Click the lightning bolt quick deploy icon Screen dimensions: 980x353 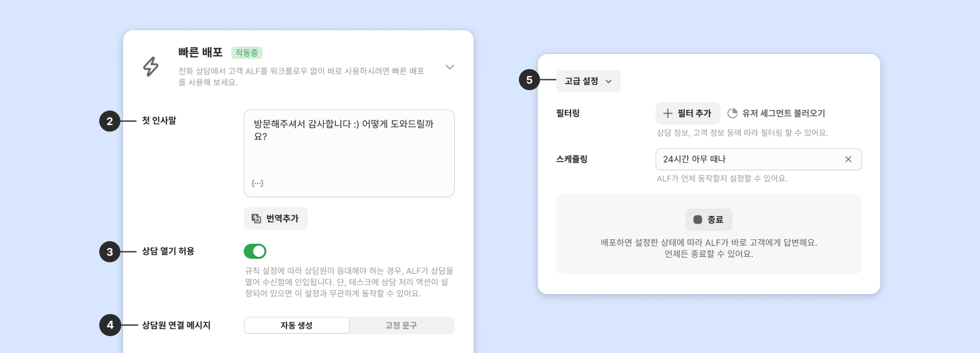(x=151, y=67)
